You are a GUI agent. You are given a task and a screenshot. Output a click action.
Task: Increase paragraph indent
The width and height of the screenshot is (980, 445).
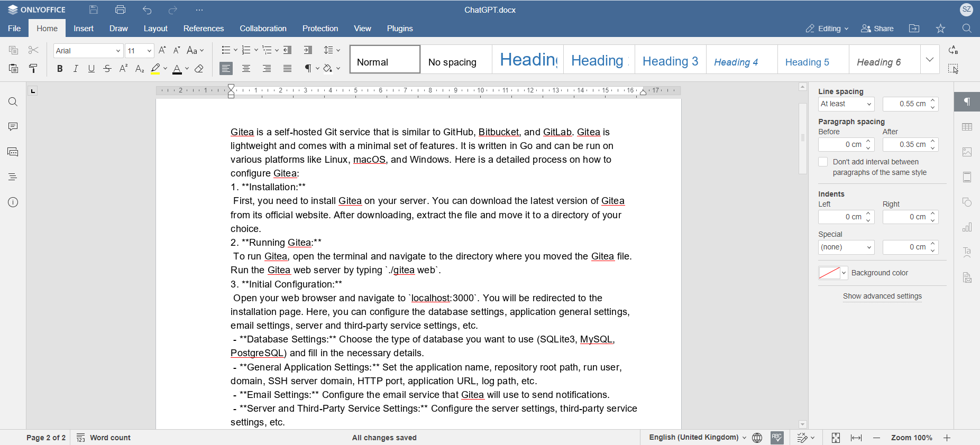(308, 50)
